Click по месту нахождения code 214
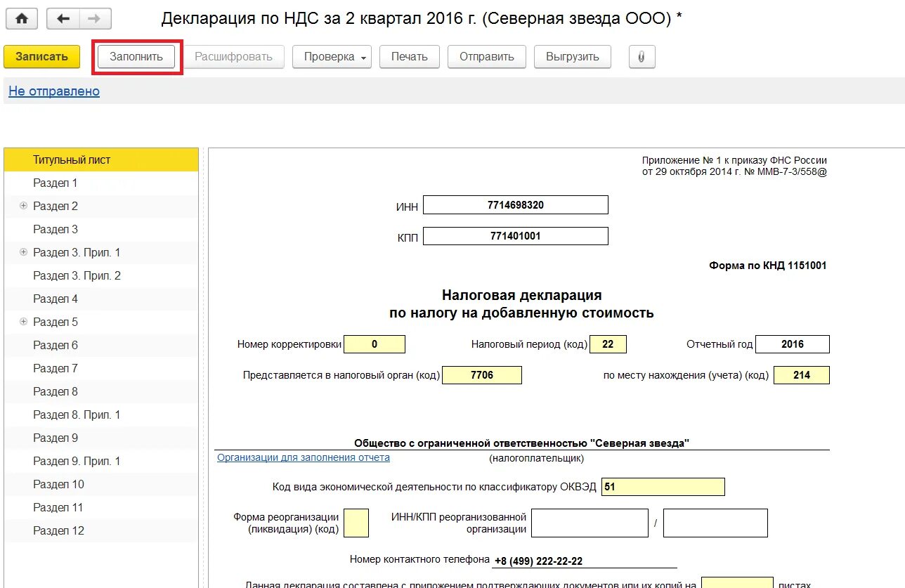 802,375
